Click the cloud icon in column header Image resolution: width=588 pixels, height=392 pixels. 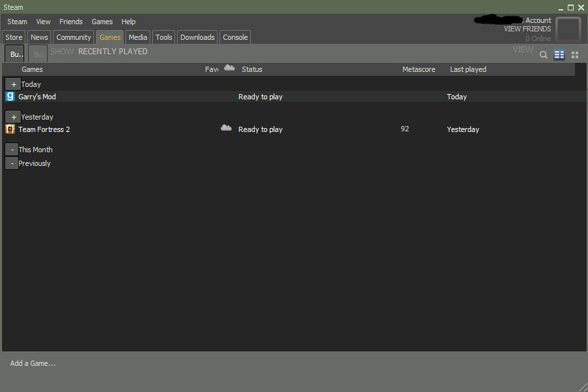[229, 68]
